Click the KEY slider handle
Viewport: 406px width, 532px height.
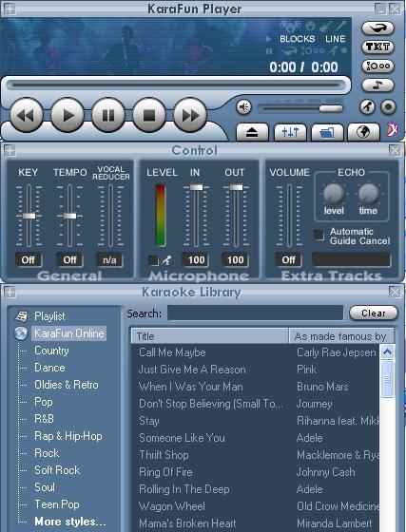29,216
